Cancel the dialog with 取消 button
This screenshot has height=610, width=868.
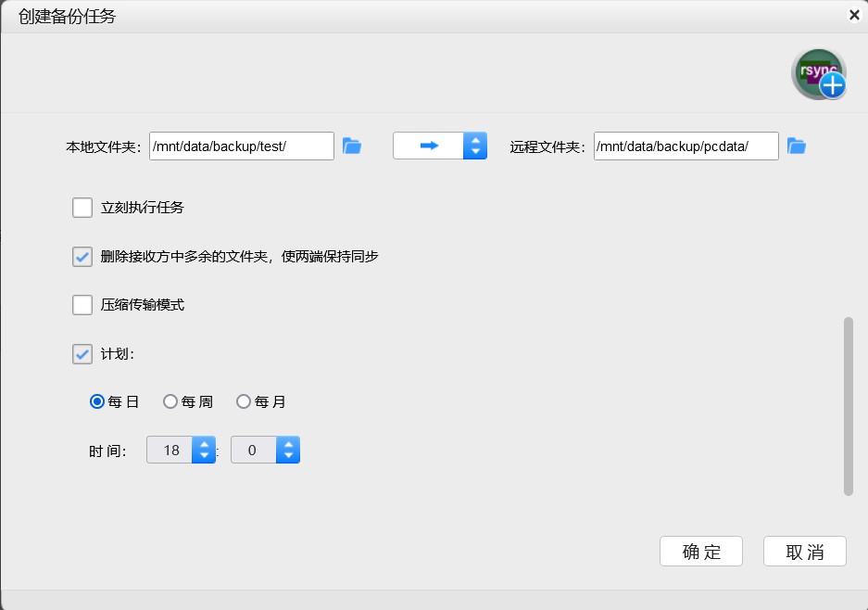[x=804, y=552]
